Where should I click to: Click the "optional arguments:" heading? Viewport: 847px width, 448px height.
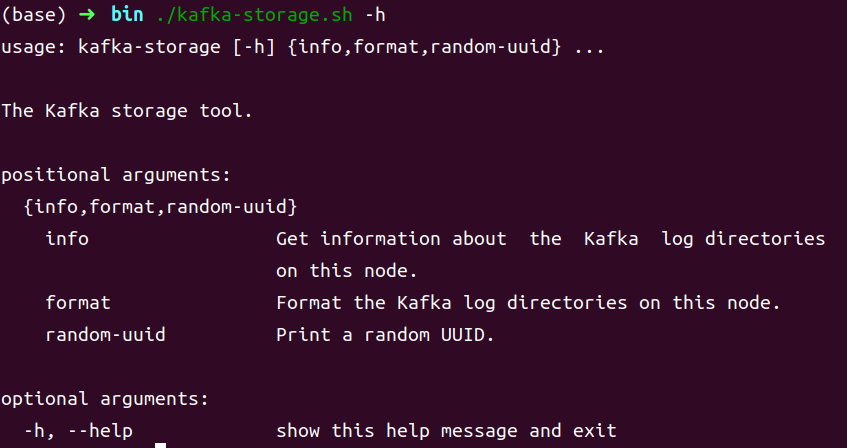[x=104, y=399]
